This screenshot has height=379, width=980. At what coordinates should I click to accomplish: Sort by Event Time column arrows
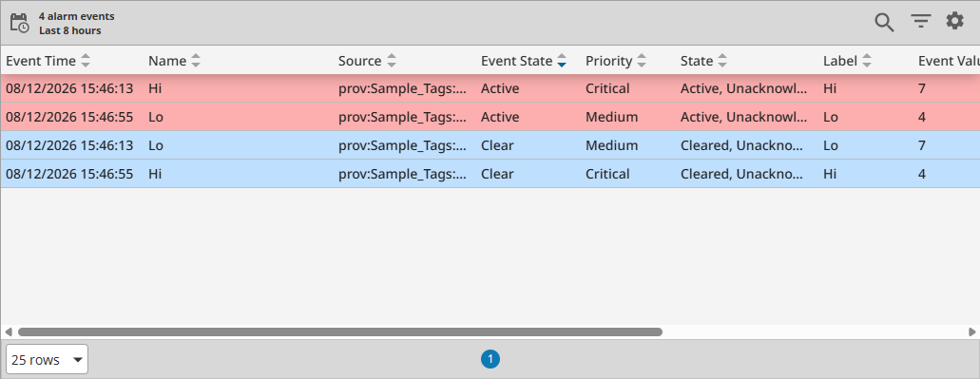(86, 61)
